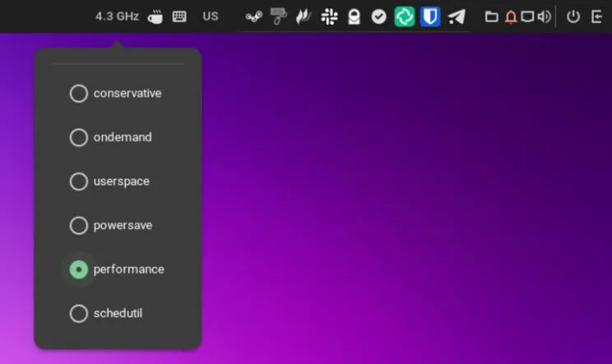The image size is (612, 364).
Task: Click the Steam tray icon
Action: pos(254,16)
